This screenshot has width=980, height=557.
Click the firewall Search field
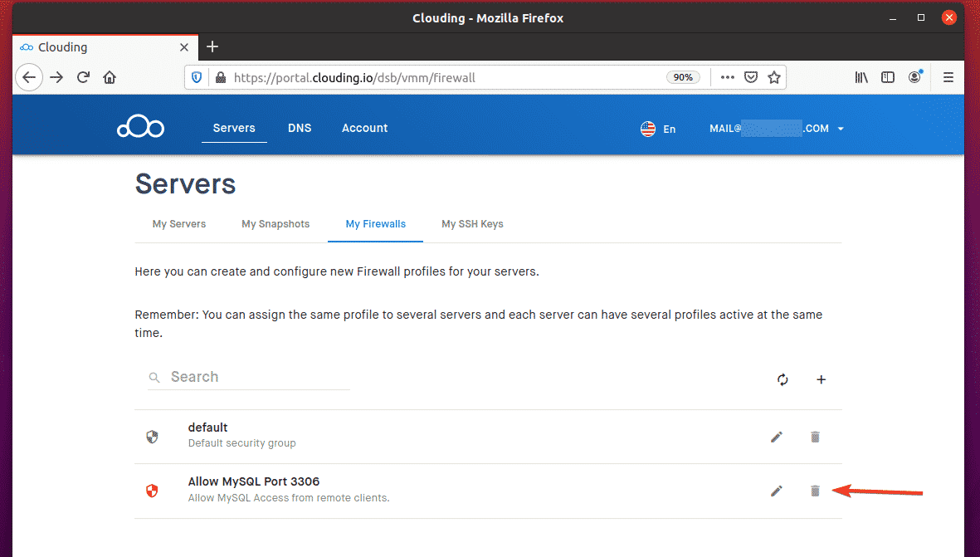[x=257, y=377]
